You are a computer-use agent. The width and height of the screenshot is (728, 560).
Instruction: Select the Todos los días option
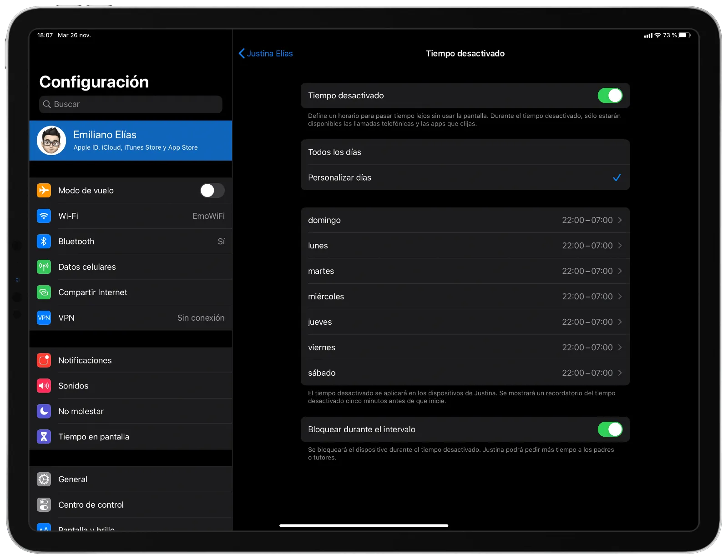[x=465, y=152]
